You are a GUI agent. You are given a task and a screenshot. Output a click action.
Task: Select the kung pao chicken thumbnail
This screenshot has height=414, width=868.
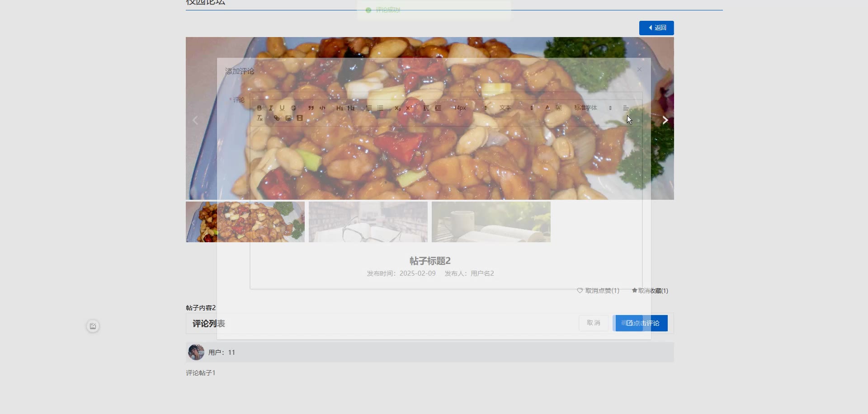coord(245,222)
